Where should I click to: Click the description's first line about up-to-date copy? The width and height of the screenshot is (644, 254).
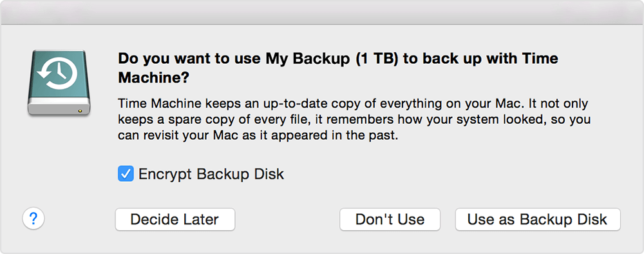tap(353, 103)
